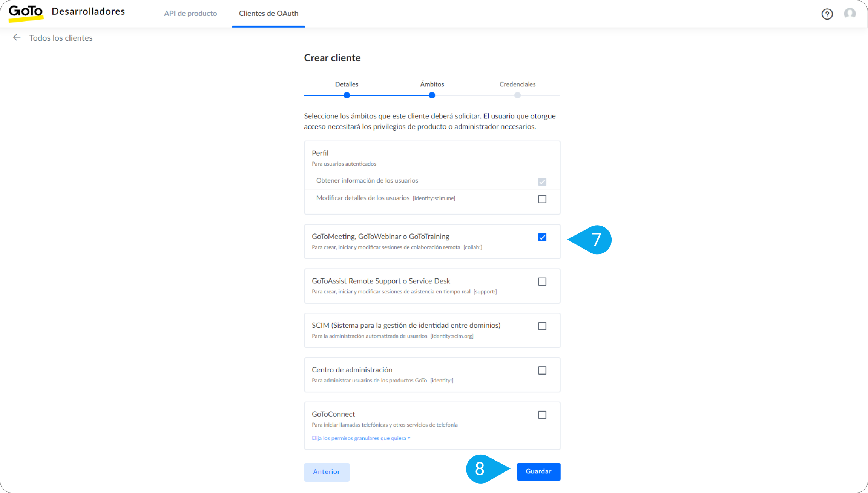Check the Modificar detalles de los usuarios checkbox

[x=542, y=199]
